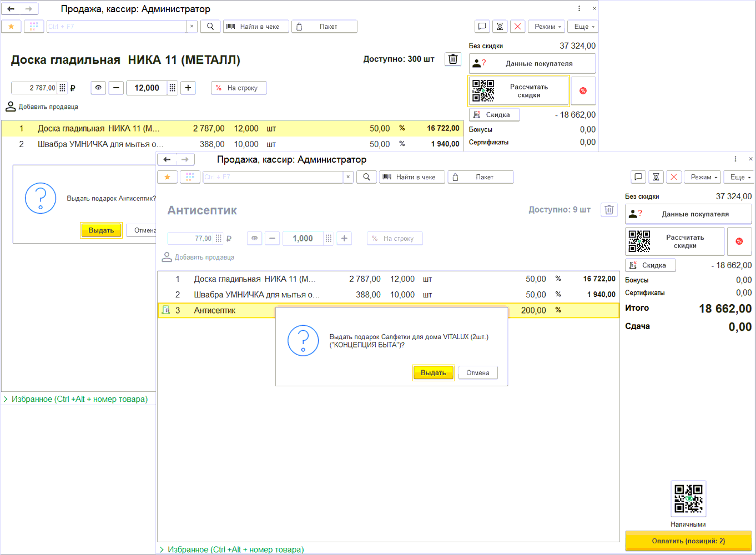This screenshot has width=756, height=555.
Task: Open the 'Еще' dropdown in the front window
Action: click(738, 177)
